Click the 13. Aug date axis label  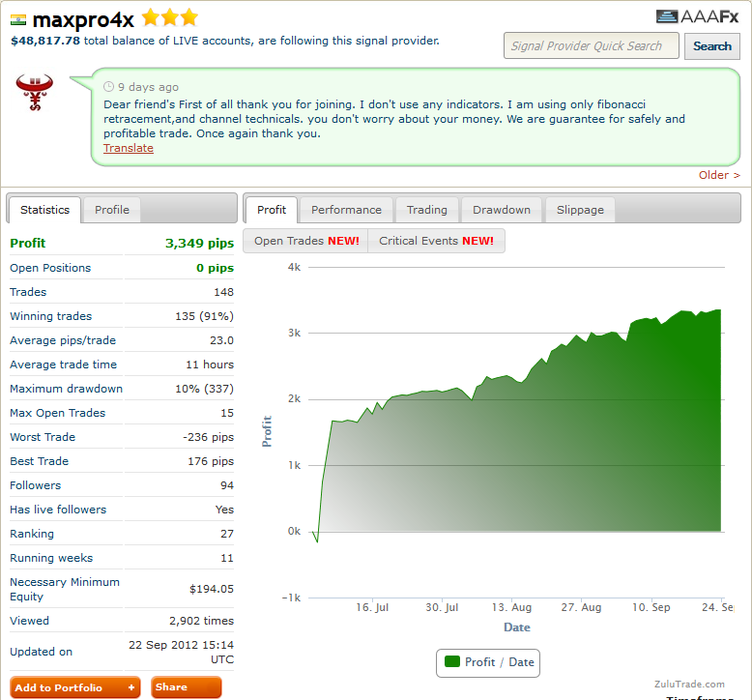tap(511, 607)
